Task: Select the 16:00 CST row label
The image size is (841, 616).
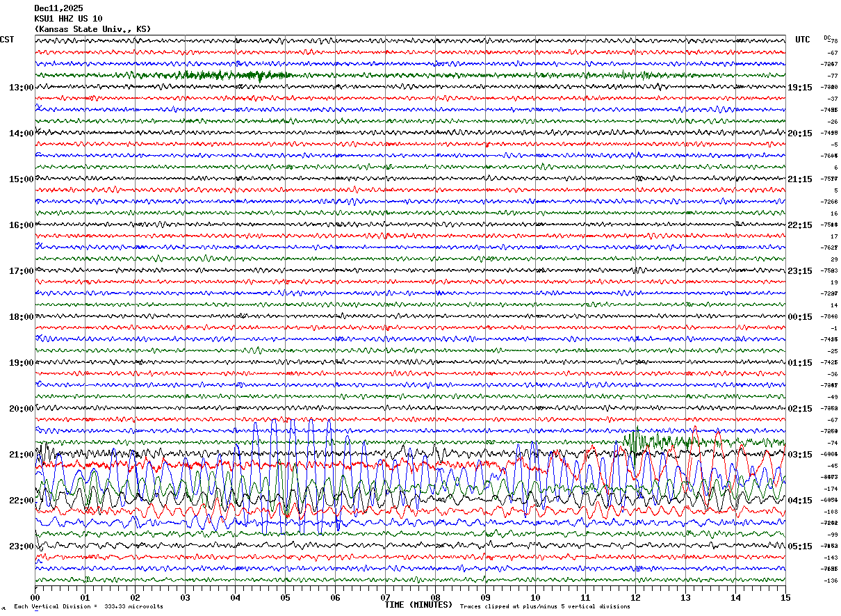Action: 21,225
